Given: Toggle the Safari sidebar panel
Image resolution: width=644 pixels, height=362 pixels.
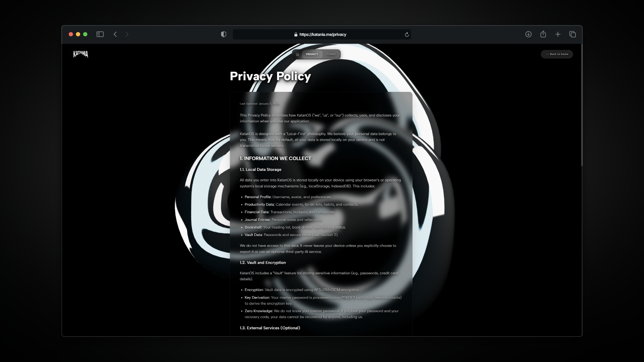Looking at the screenshot, I should pyautogui.click(x=100, y=34).
